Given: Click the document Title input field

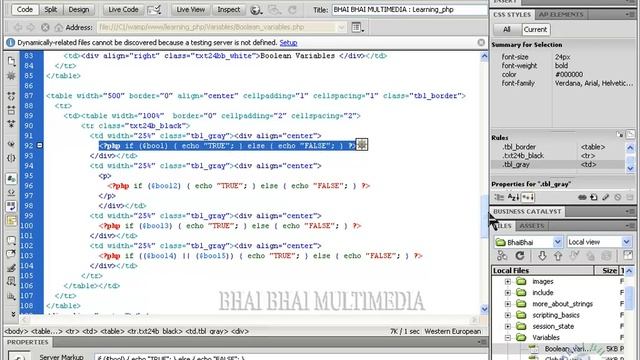Looking at the screenshot, I should click(x=409, y=9).
